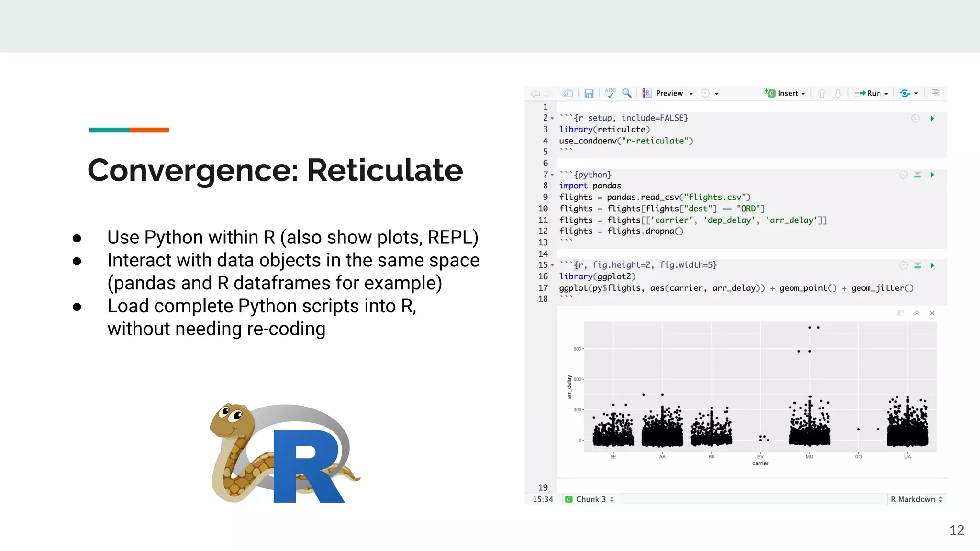Go to next chunk down arrow
The width and height of the screenshot is (980, 551).
click(x=838, y=93)
